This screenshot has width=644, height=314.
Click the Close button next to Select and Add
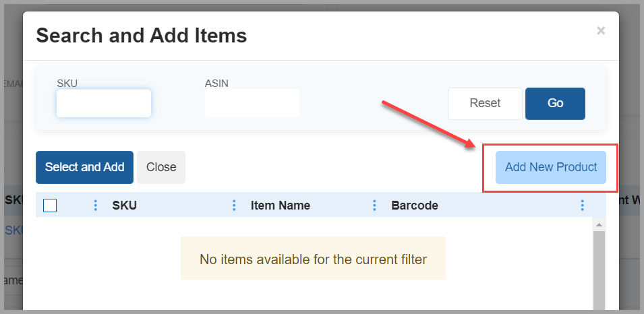(161, 167)
